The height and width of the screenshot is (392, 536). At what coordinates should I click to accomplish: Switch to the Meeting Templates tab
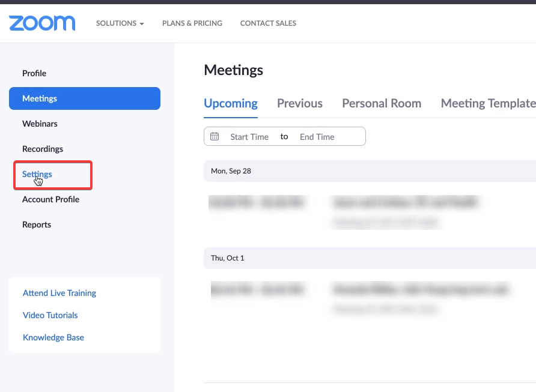(x=488, y=103)
